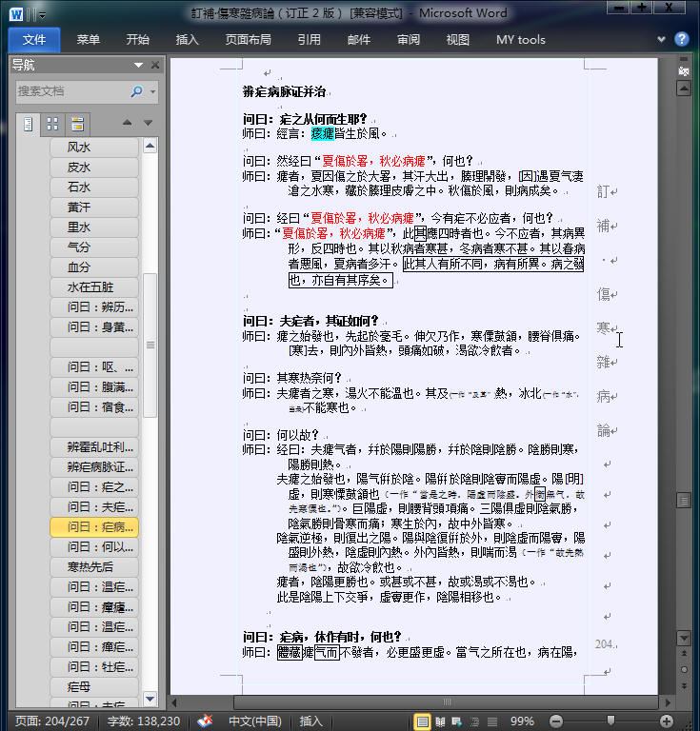Switch to browse pages thumbnail view
This screenshot has height=731, width=700.
[52, 124]
